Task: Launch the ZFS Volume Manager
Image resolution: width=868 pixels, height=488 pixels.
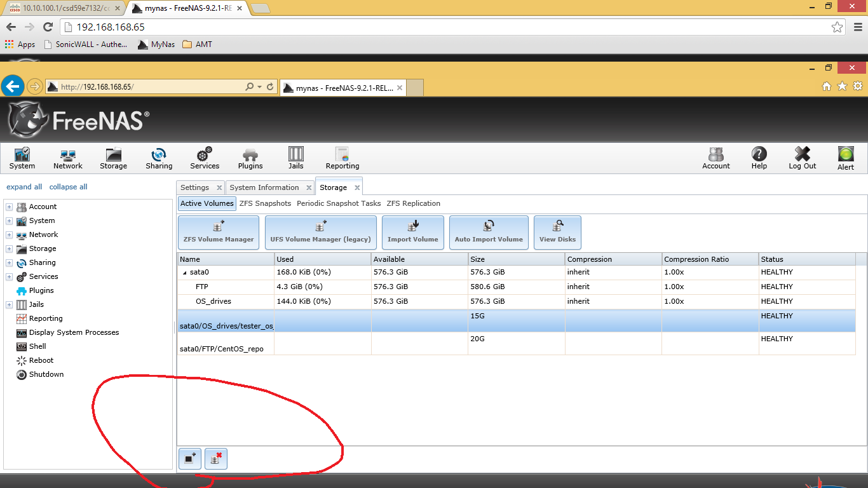Action: [219, 233]
